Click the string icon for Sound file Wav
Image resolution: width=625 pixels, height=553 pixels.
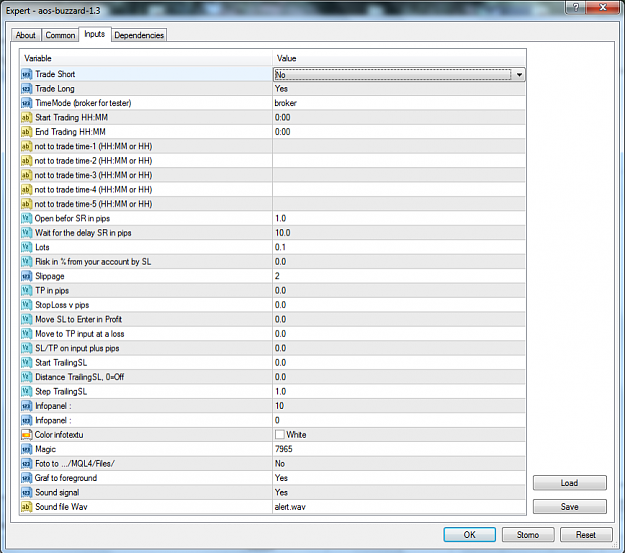(x=26, y=506)
